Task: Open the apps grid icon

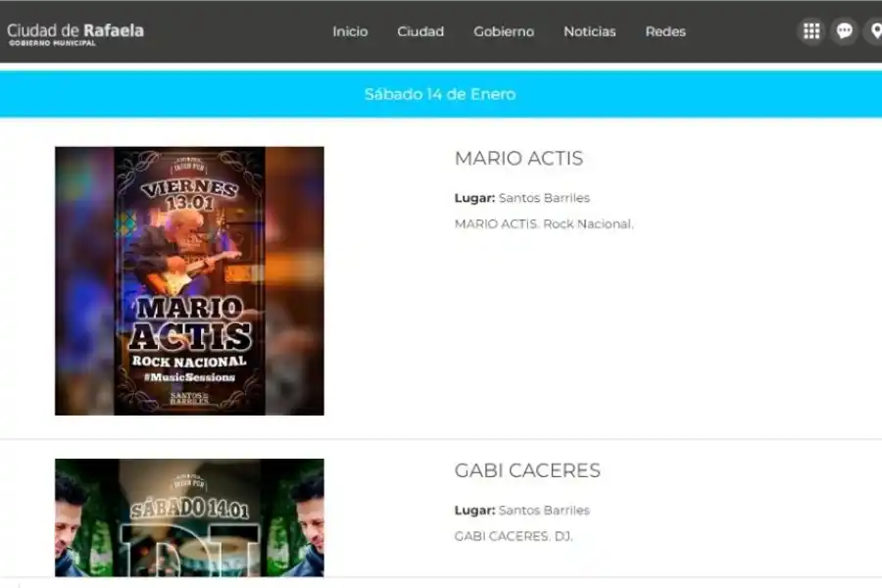Action: tap(811, 30)
